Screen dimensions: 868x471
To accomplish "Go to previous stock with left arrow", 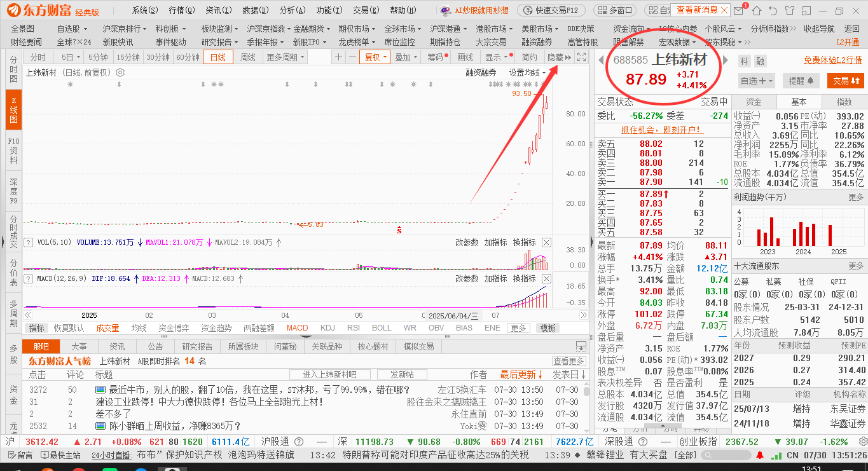I will [601, 60].
